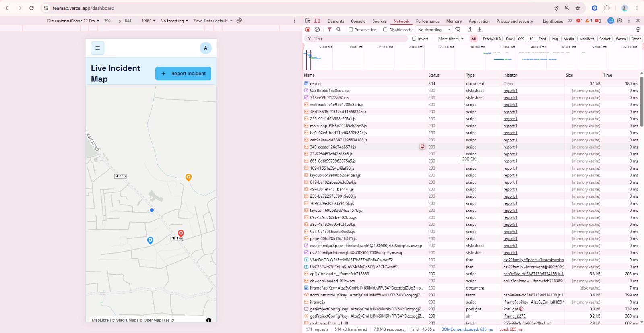Open the Lighthouse tab
Image resolution: width=644 pixels, height=333 pixels.
click(553, 21)
